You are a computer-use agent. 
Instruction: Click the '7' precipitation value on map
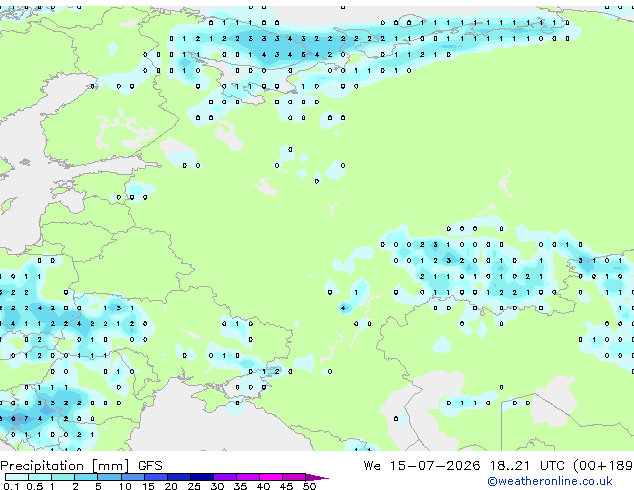(26, 418)
